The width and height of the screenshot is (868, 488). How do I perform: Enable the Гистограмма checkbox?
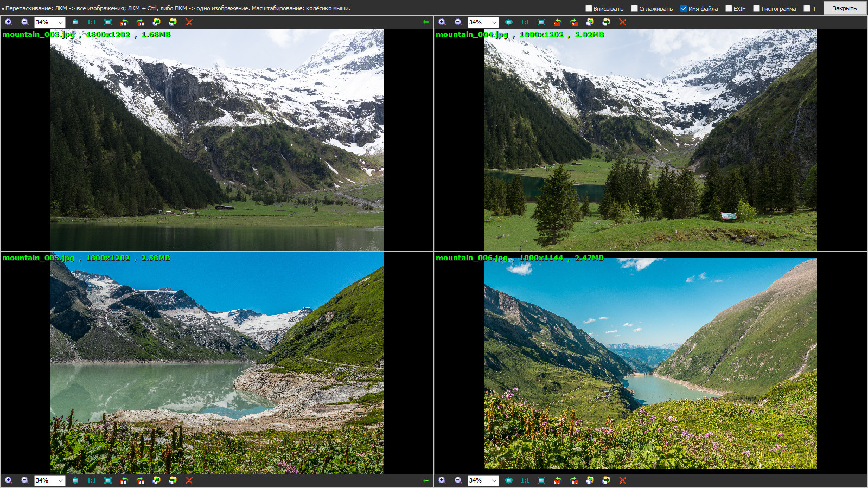pyautogui.click(x=756, y=8)
